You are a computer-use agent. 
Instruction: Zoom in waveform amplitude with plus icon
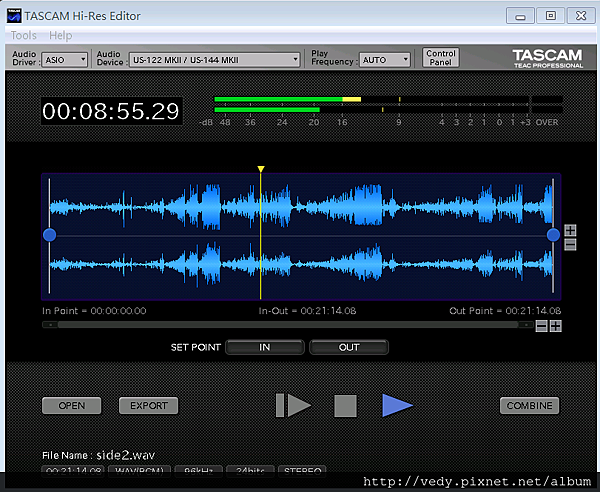pyautogui.click(x=570, y=230)
